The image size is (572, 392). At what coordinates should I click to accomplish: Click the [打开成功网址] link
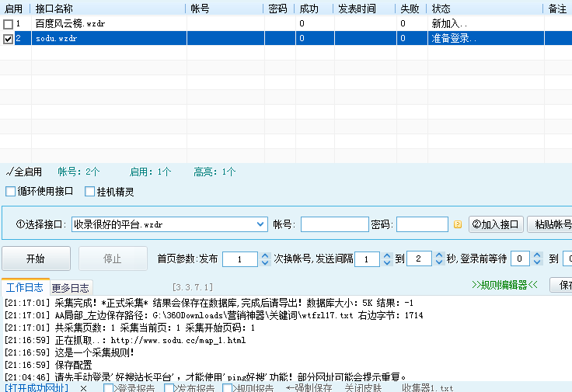click(x=37, y=388)
